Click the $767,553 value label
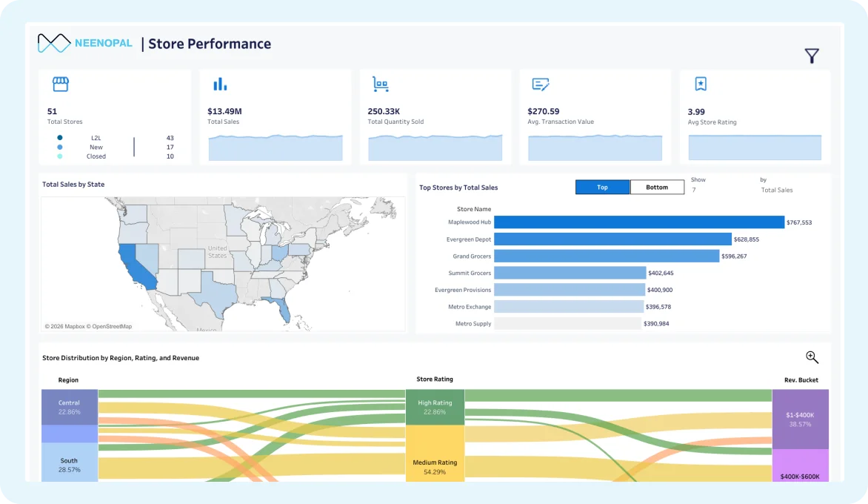 (799, 222)
